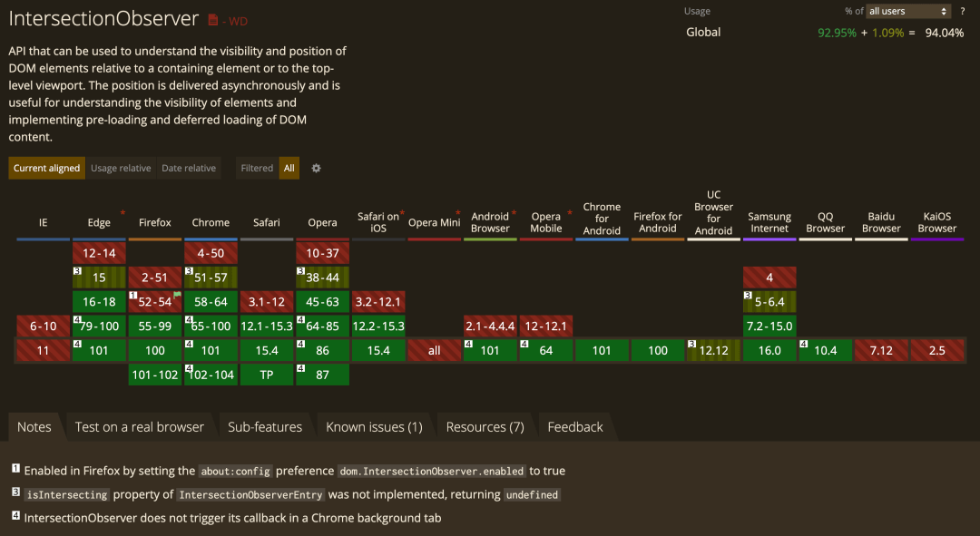The width and height of the screenshot is (980, 536).
Task: Click the Android Browser column header
Action: click(490, 222)
